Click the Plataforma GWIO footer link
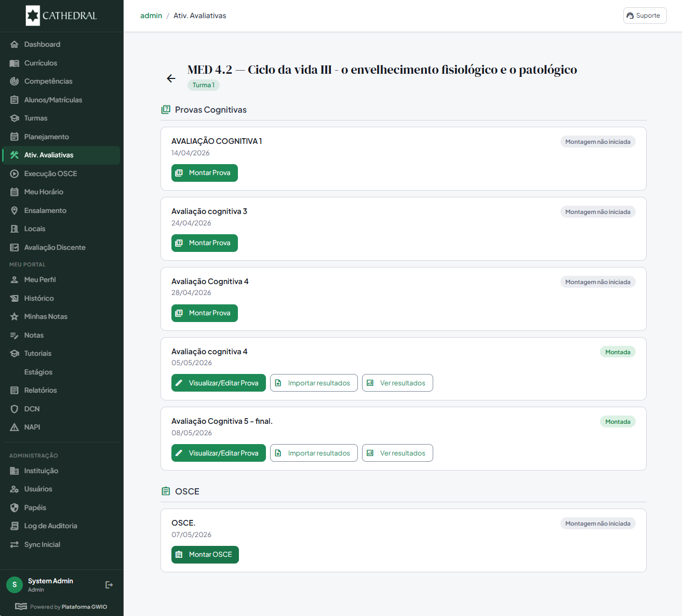 (84, 607)
